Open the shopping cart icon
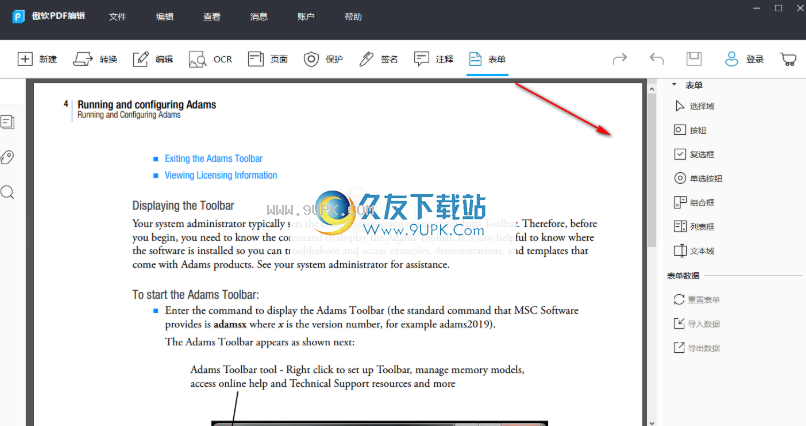 coord(788,59)
